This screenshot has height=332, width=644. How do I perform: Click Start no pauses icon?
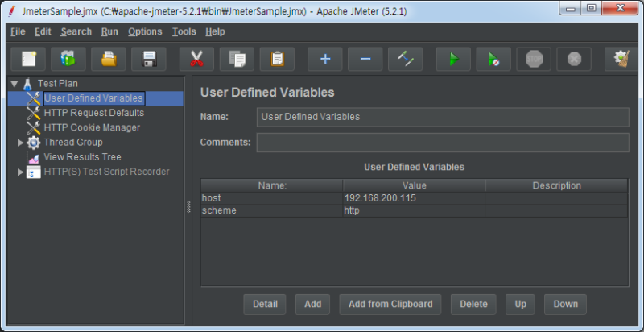tap(493, 59)
